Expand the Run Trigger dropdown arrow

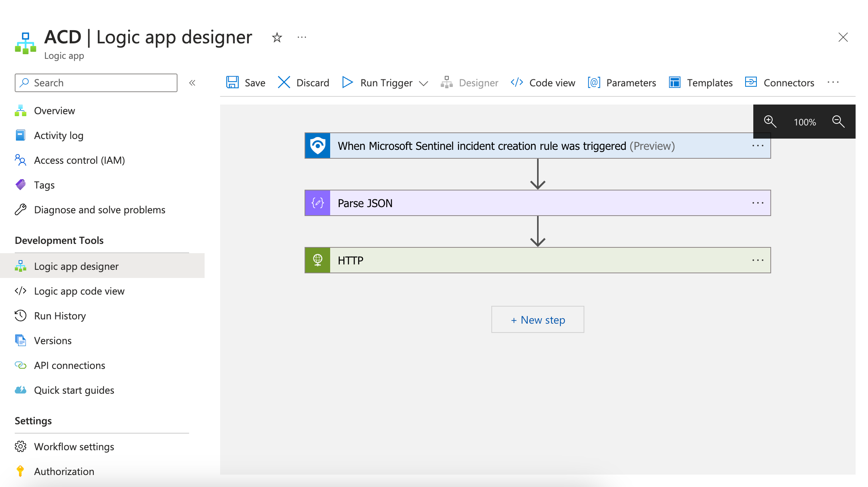pos(424,83)
